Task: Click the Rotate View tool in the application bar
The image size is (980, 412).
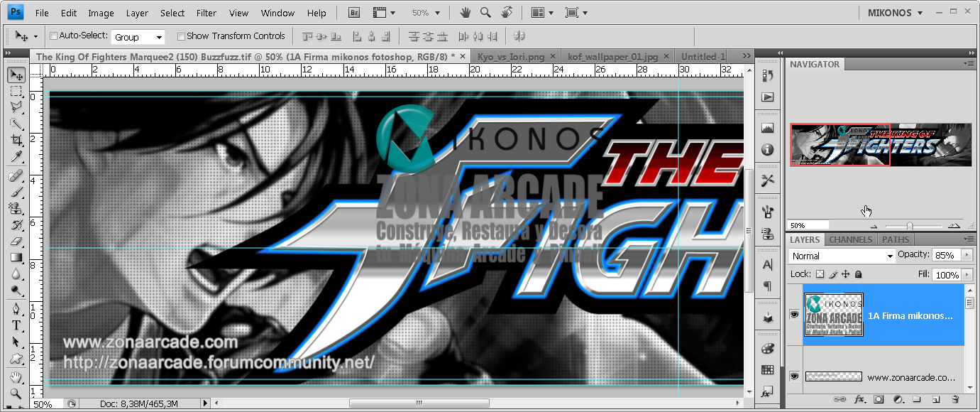Action: coord(506,13)
